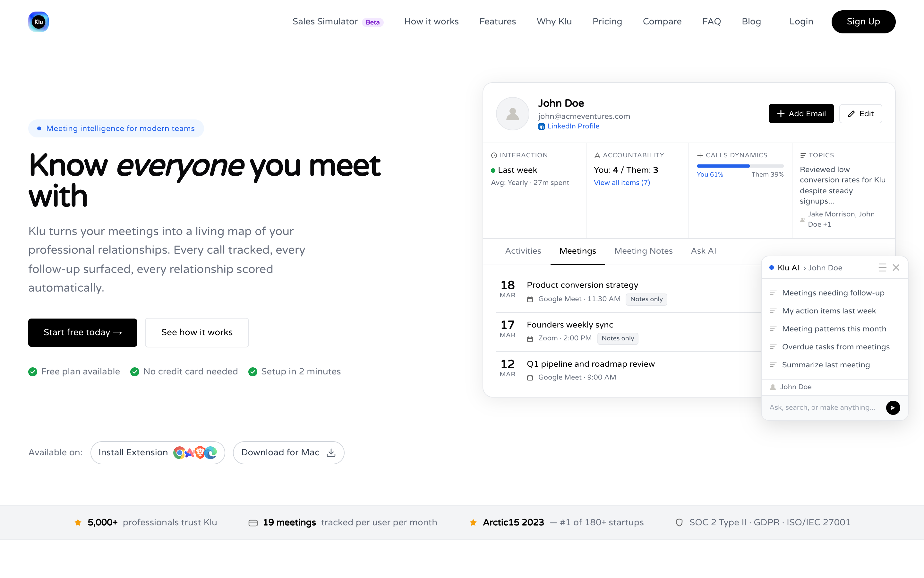Screen dimensions: 924x578
Task: Close the Klu AI chat panel
Action: (x=896, y=267)
